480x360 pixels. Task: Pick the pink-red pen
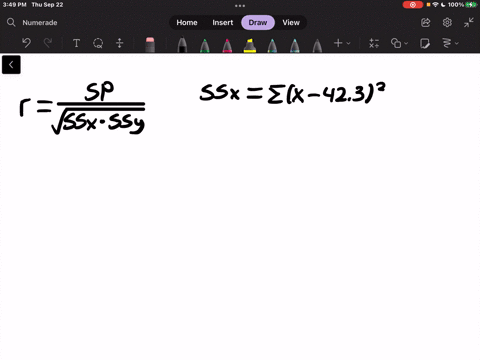point(227,45)
